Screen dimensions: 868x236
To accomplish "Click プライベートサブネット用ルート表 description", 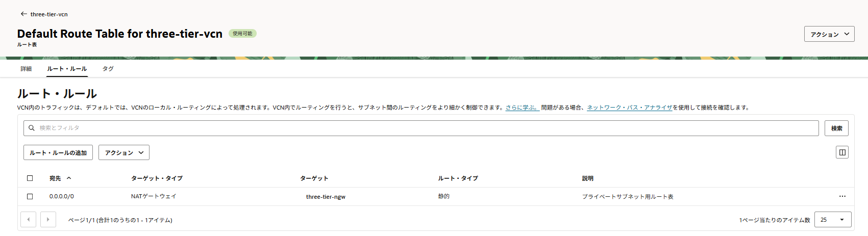I will tap(628, 197).
